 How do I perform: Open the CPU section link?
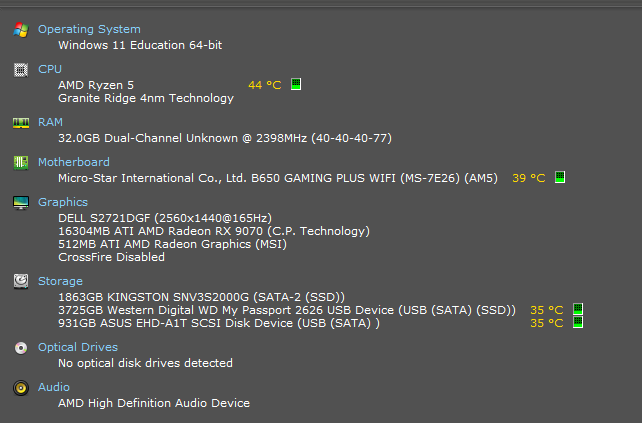(50, 69)
